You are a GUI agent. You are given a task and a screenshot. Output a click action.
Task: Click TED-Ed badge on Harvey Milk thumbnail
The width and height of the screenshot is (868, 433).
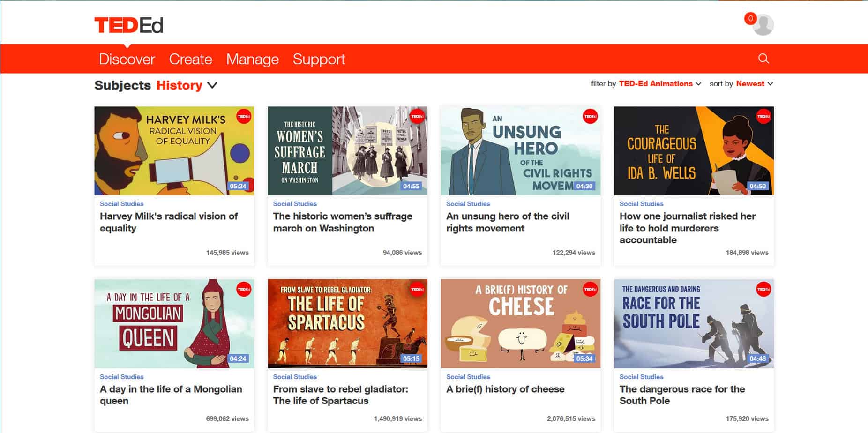pyautogui.click(x=243, y=116)
